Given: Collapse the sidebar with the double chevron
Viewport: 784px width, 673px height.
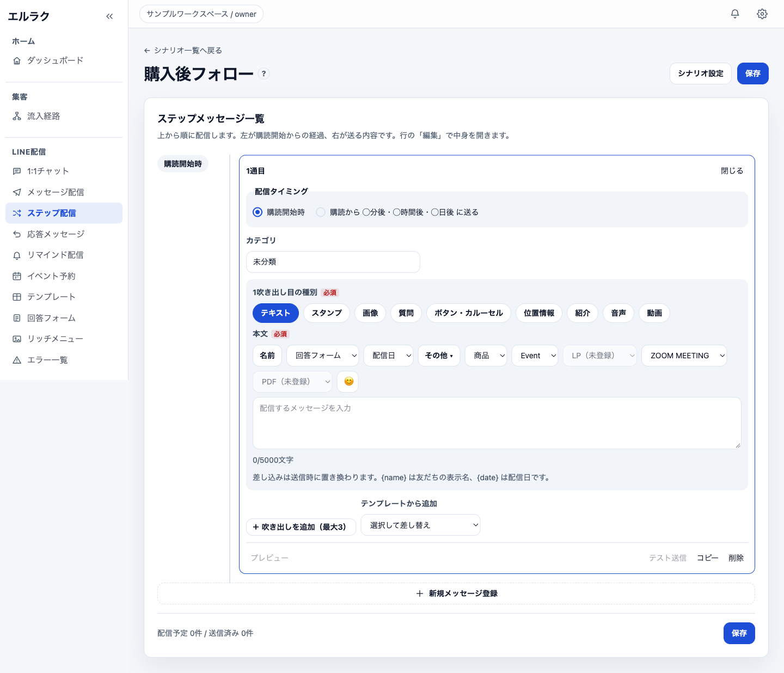Looking at the screenshot, I should [x=109, y=16].
